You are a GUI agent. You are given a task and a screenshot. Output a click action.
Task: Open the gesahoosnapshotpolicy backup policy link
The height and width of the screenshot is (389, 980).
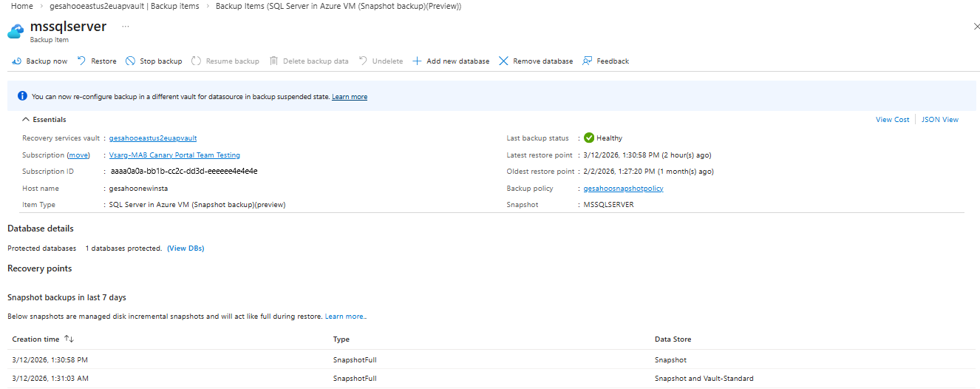[x=624, y=189]
